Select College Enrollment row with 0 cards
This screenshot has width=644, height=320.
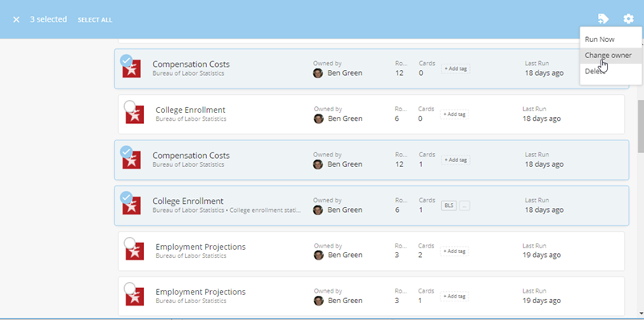click(x=130, y=106)
